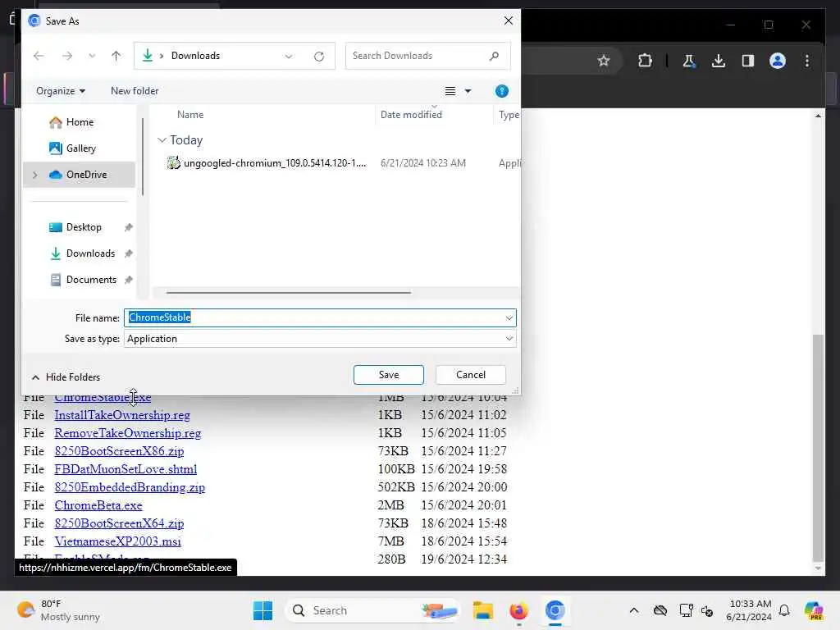Open taskbar clock showing 10:33 AM
Screen dimensions: 840x630
pos(749,610)
